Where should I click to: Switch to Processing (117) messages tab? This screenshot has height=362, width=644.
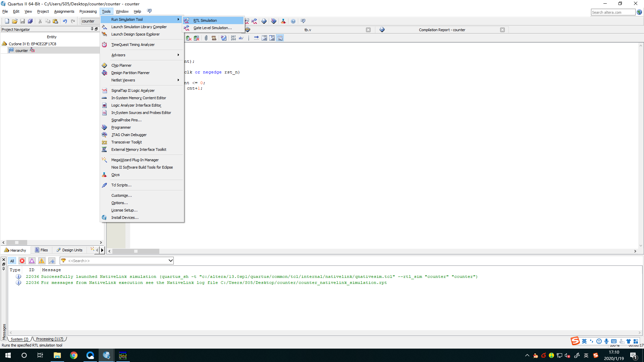[x=50, y=339]
